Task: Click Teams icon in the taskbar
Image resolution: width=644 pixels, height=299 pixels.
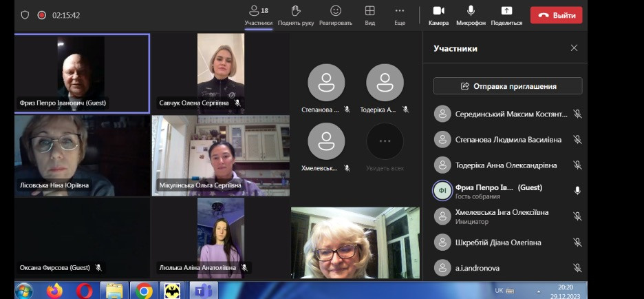Action: (x=203, y=291)
